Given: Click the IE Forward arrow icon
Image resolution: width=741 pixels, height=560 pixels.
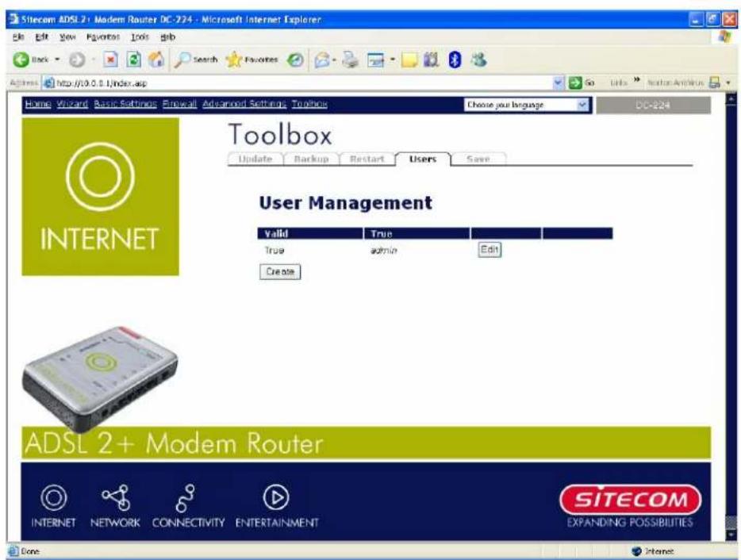Looking at the screenshot, I should [x=77, y=60].
